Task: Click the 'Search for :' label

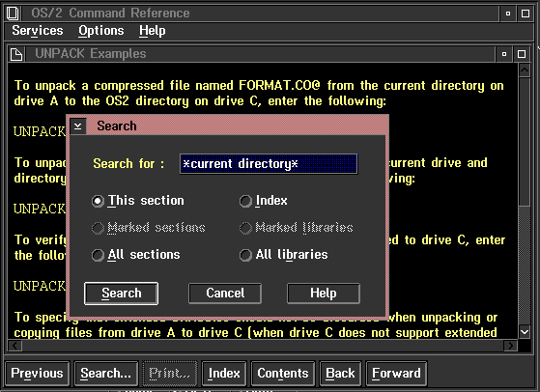Action: 128,164
